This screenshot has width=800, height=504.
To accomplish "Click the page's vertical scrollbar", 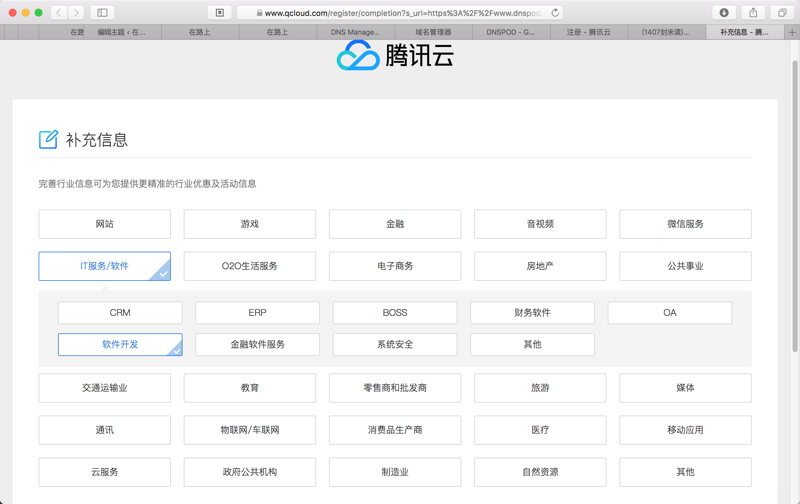I will pyautogui.click(x=794, y=206).
